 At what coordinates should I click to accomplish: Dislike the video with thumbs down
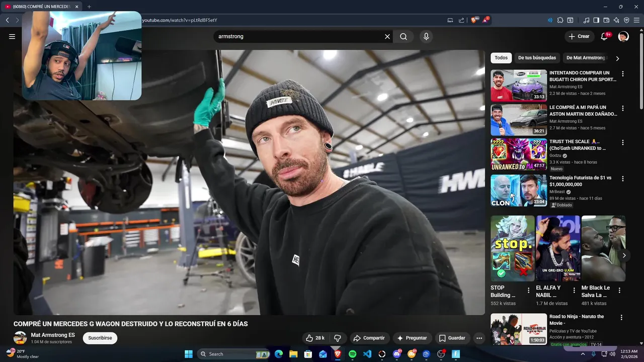[338, 338]
